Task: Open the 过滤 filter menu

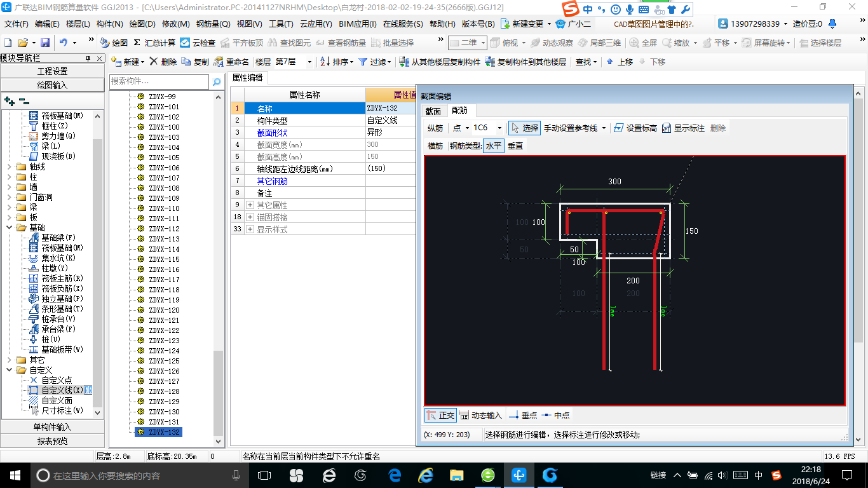Action: pos(376,62)
